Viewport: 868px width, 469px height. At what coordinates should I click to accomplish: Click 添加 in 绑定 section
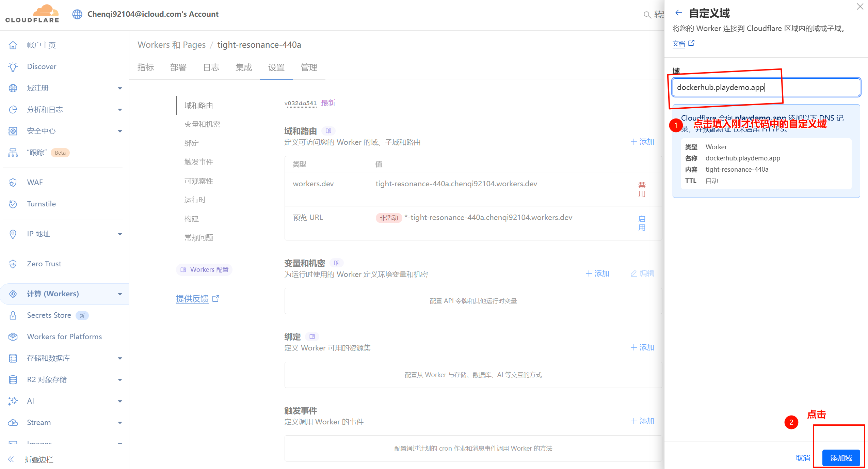click(642, 347)
